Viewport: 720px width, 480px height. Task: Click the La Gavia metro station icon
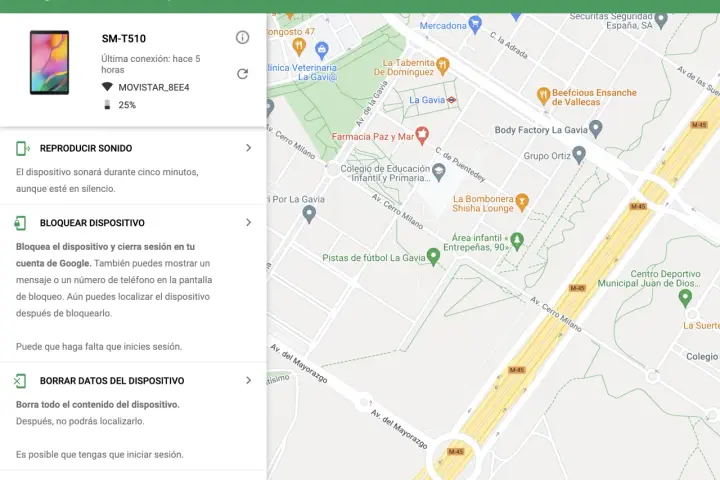pyautogui.click(x=451, y=100)
